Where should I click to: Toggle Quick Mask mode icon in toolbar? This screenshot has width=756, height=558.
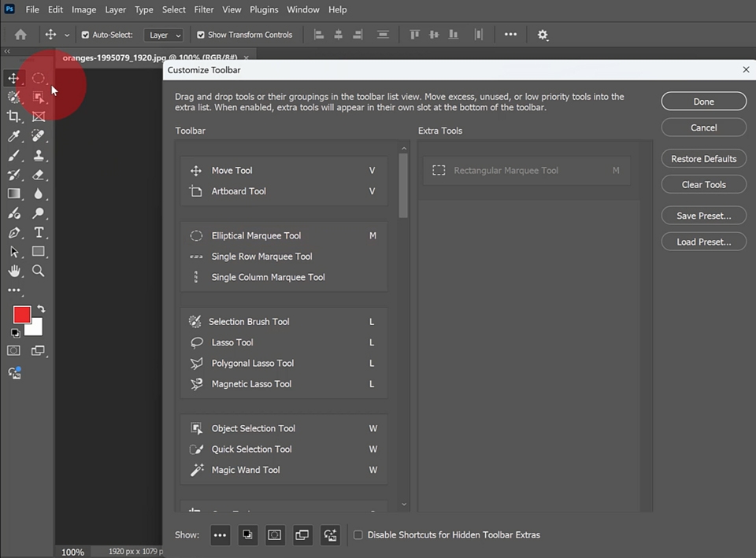pos(13,350)
